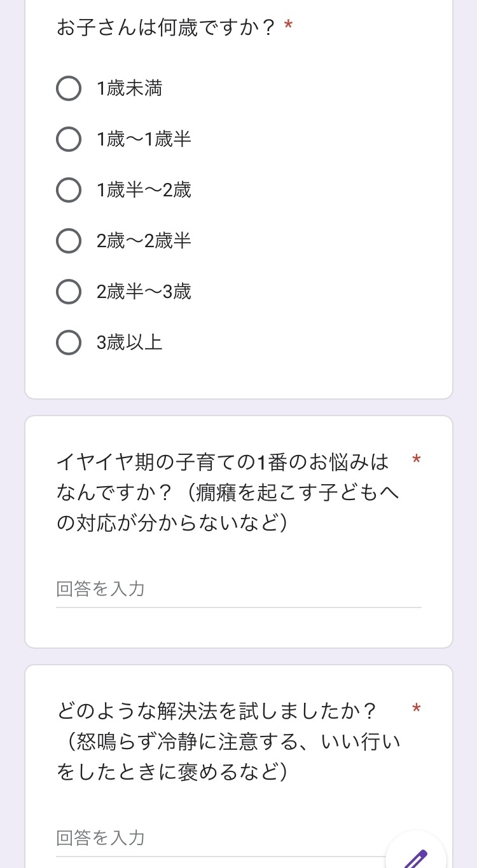Click the どのような解決法 question text
This screenshot has height=868, width=477.
228,740
